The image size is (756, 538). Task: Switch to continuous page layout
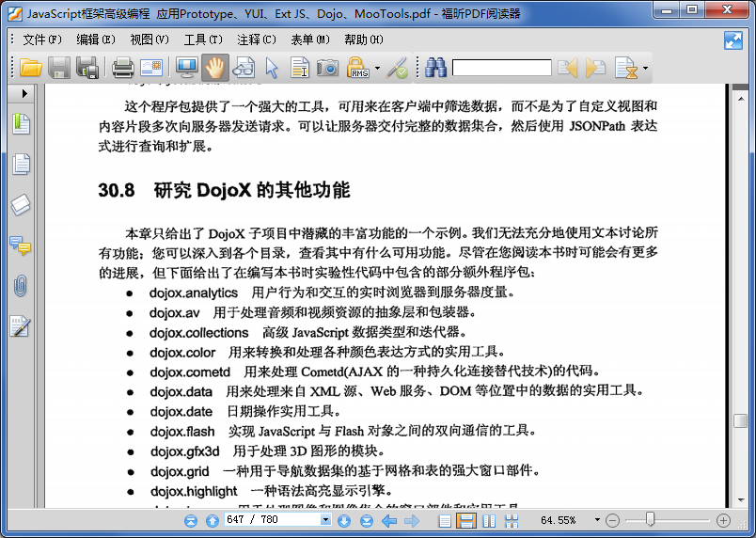pyautogui.click(x=466, y=521)
